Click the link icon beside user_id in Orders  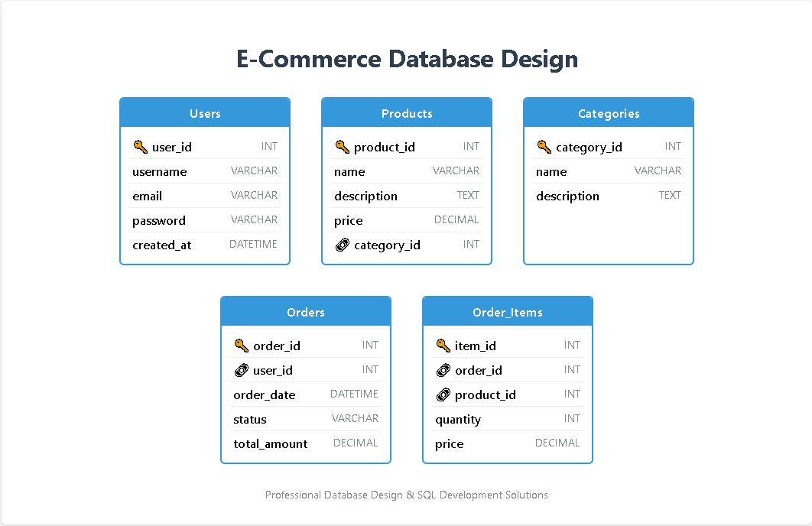point(241,371)
